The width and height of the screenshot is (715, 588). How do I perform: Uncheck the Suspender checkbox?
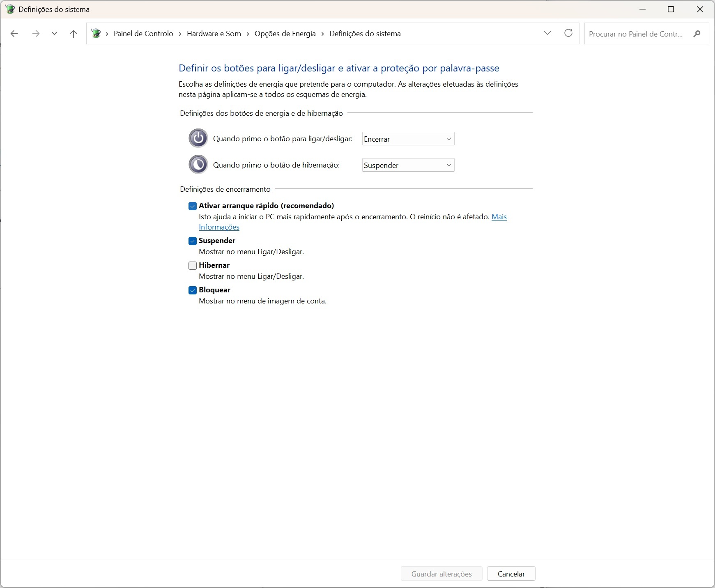point(193,241)
